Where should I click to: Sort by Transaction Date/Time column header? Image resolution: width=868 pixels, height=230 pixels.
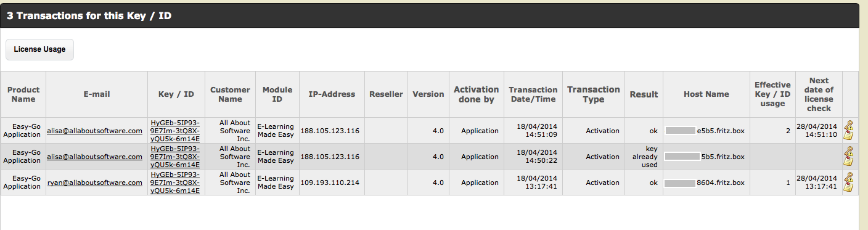pyautogui.click(x=533, y=94)
